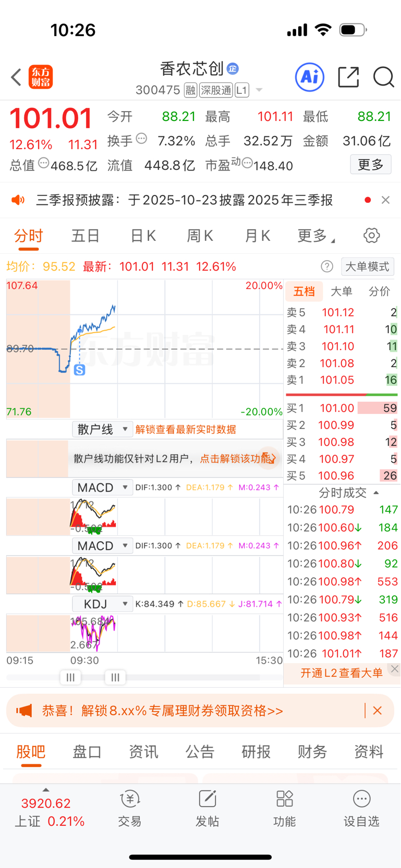Tap the 深股通 badge

(216, 90)
